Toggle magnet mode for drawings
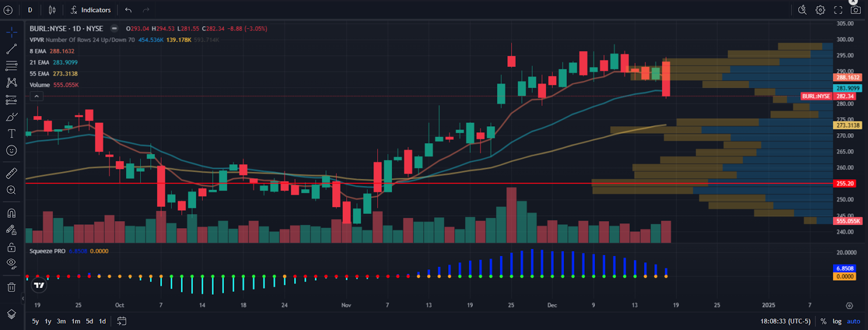Screen dimensions: 868x330 11,213
